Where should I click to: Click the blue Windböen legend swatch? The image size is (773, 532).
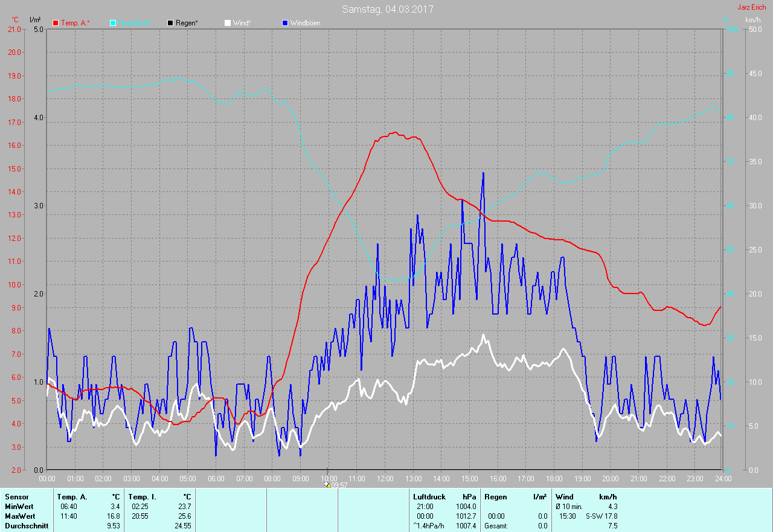coord(284,23)
